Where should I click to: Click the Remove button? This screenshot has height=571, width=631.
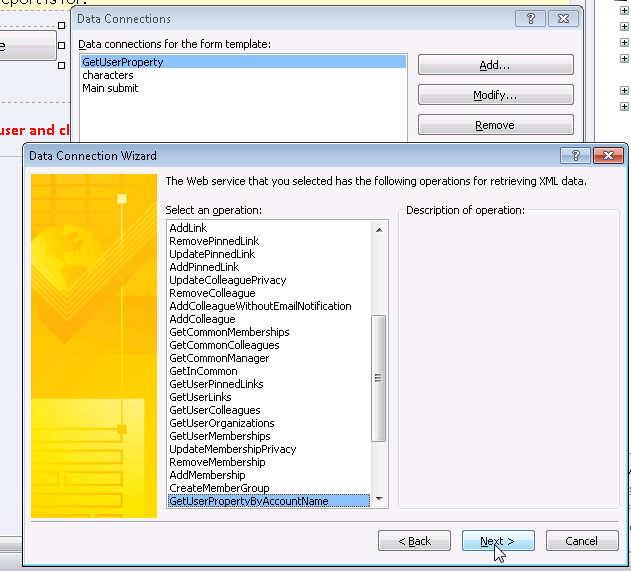click(x=495, y=125)
